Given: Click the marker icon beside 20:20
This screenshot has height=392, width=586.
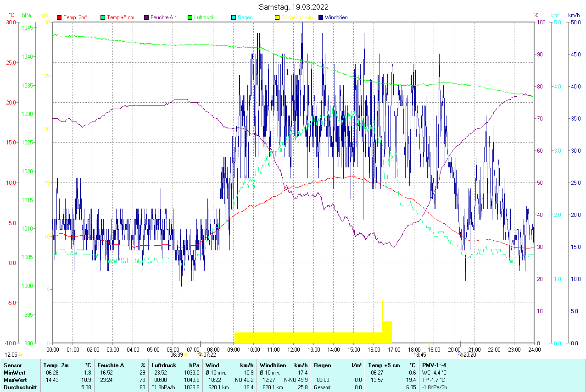Looking at the screenshot, I should 461,354.
